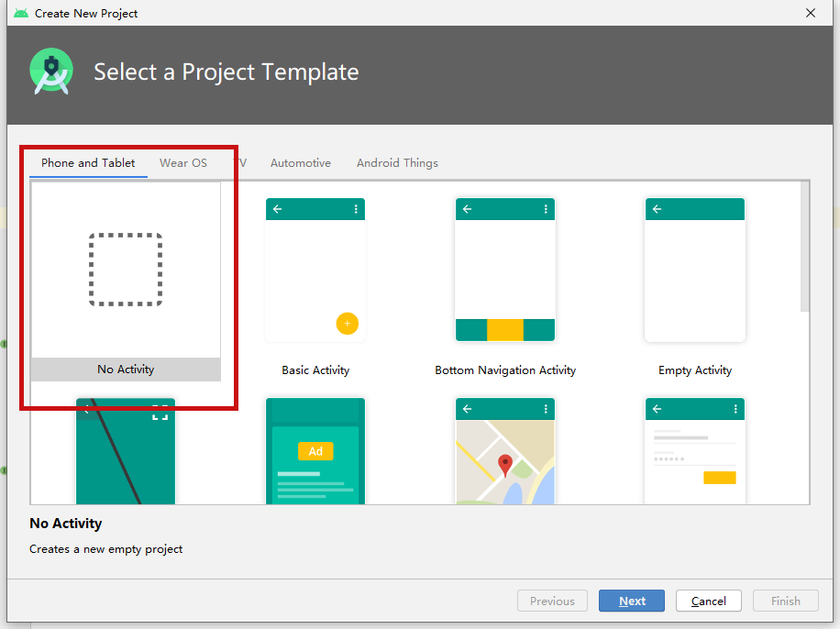Click the Next button

pyautogui.click(x=632, y=601)
